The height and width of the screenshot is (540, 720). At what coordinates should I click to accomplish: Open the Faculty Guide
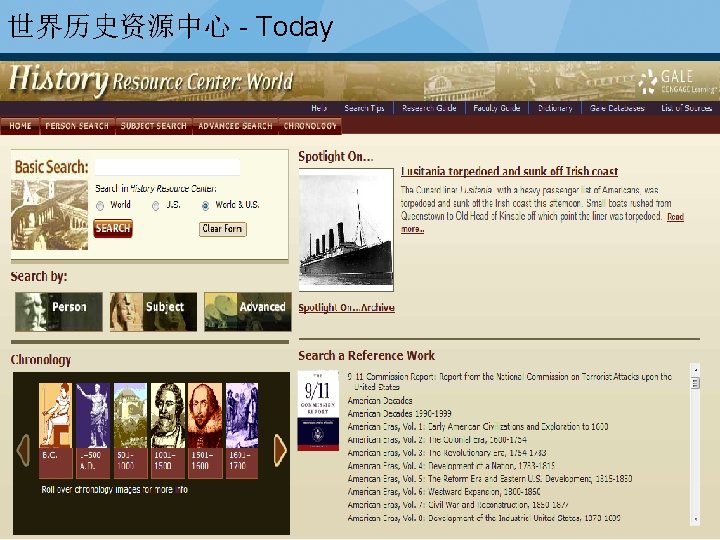[496, 108]
